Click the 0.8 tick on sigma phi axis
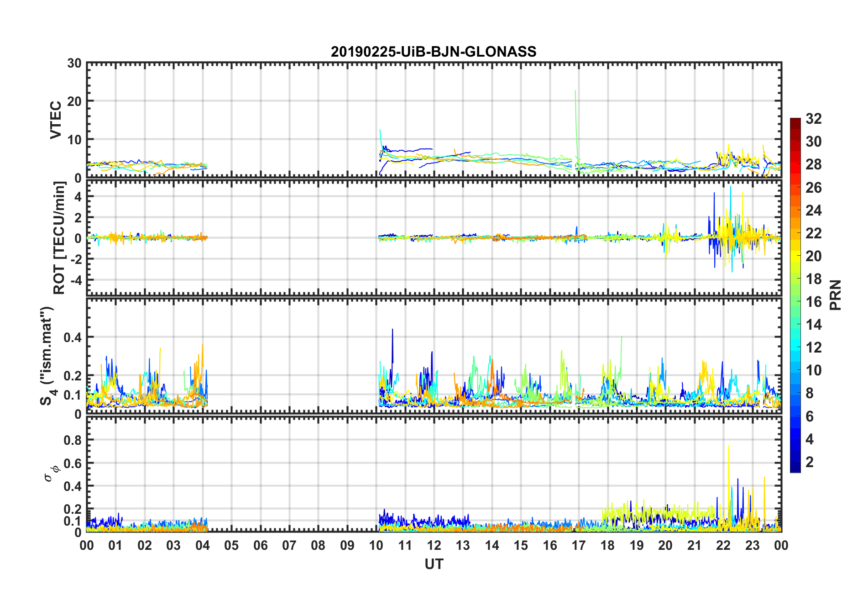Viewport: 868px width, 590px height. click(x=73, y=440)
